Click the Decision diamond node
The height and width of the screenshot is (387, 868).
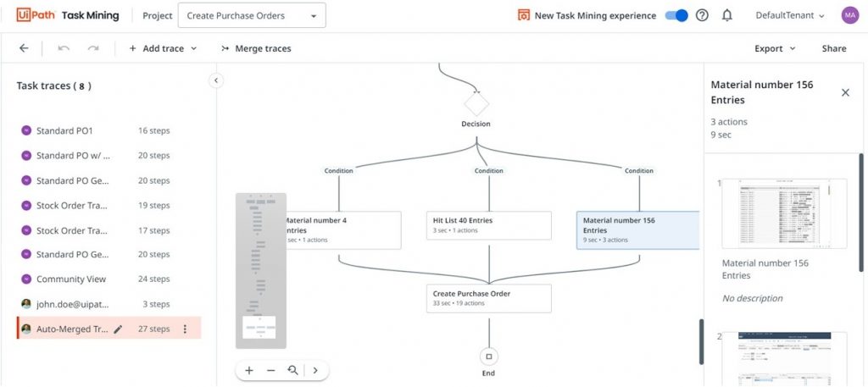[476, 102]
